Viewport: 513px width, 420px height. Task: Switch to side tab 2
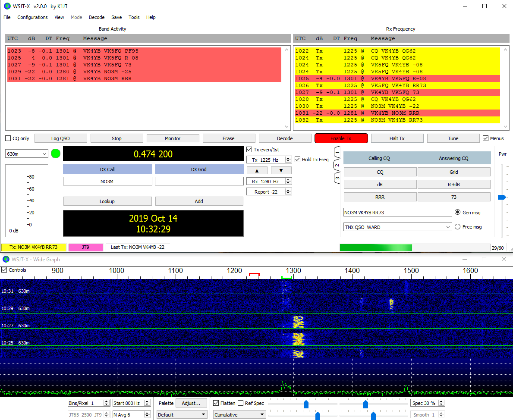tap(337, 165)
